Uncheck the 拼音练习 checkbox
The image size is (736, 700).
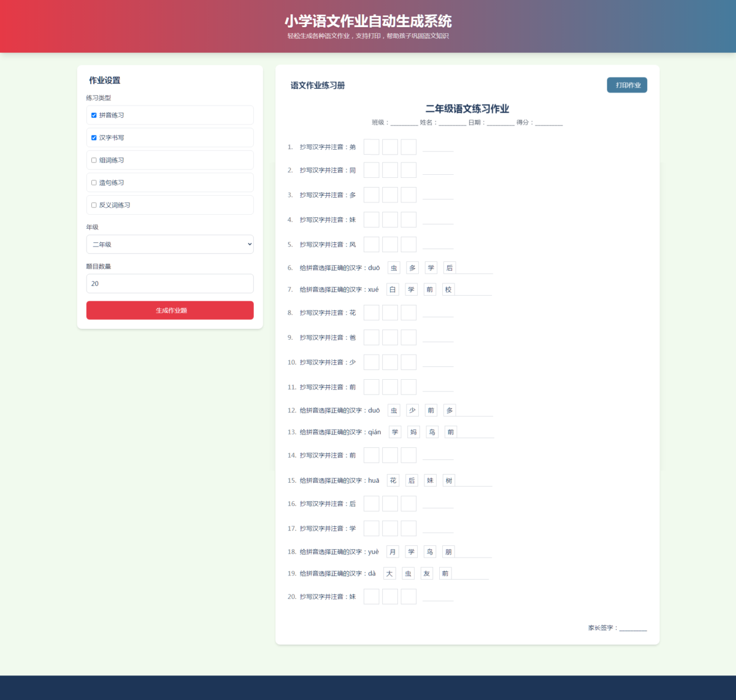tap(94, 115)
